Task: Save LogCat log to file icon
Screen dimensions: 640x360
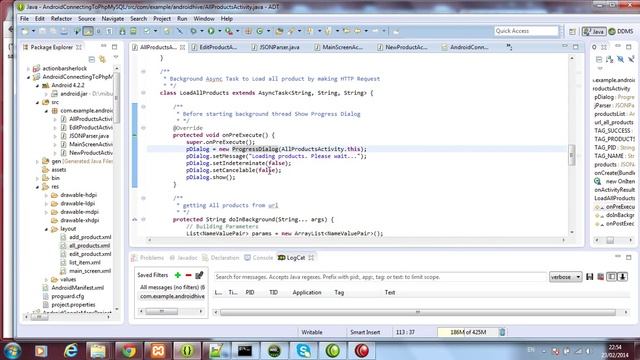Action: pyautogui.click(x=589, y=277)
